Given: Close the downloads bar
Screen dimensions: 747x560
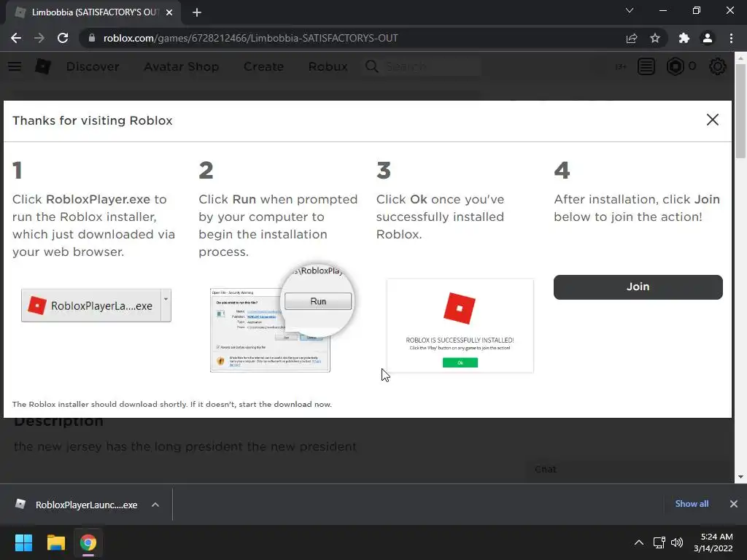Looking at the screenshot, I should (x=734, y=504).
